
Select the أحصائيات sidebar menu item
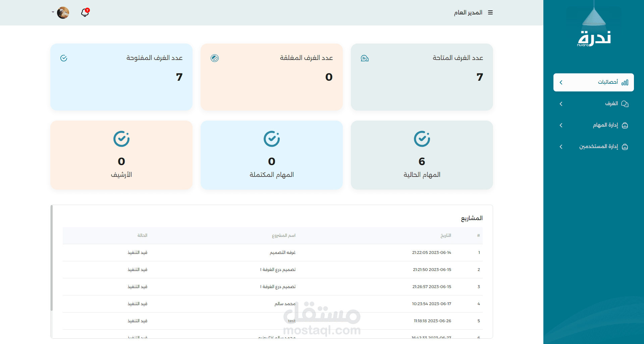pyautogui.click(x=594, y=82)
